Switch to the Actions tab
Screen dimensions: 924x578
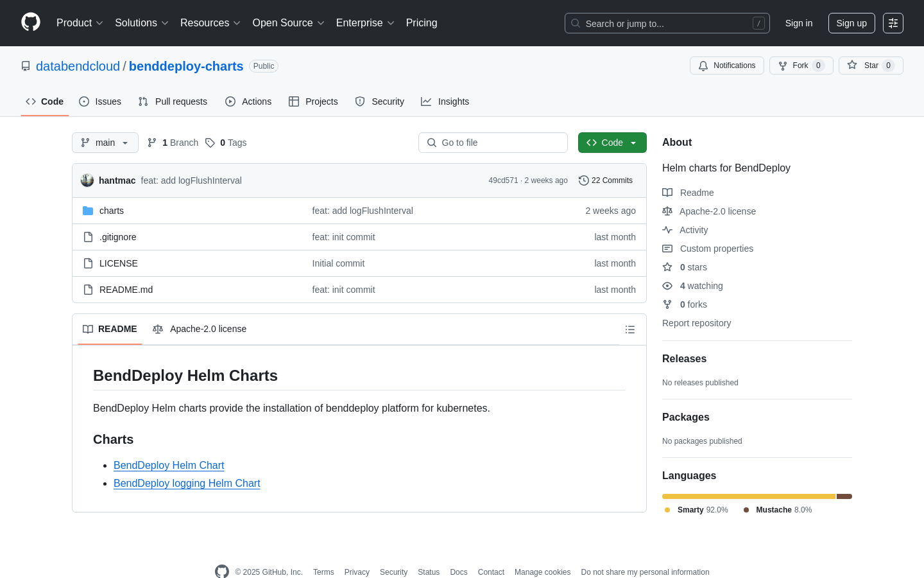[x=248, y=101]
